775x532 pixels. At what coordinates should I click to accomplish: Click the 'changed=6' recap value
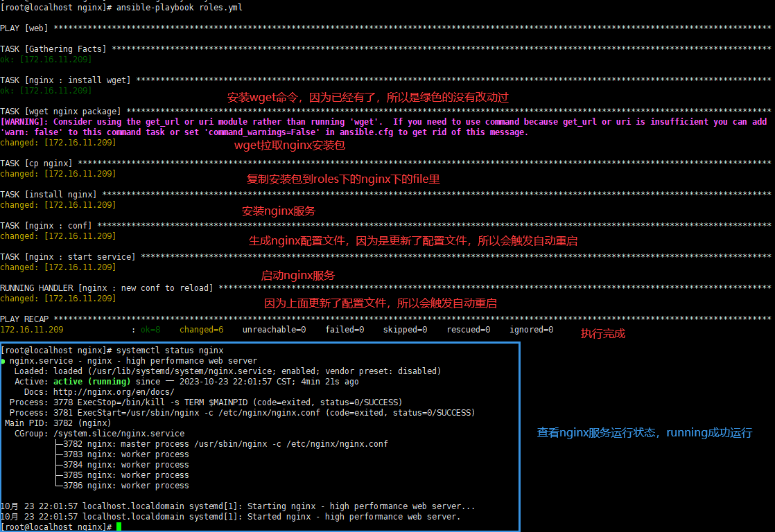click(201, 330)
